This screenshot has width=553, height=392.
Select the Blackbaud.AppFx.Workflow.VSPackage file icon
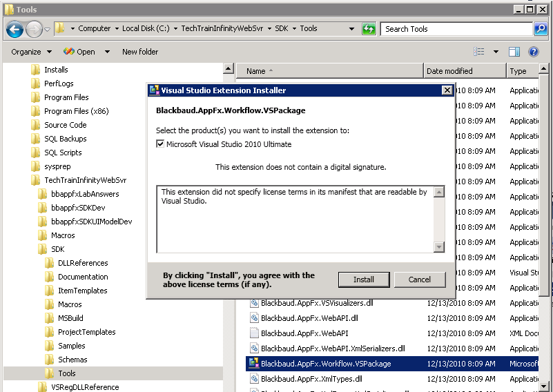click(x=253, y=364)
